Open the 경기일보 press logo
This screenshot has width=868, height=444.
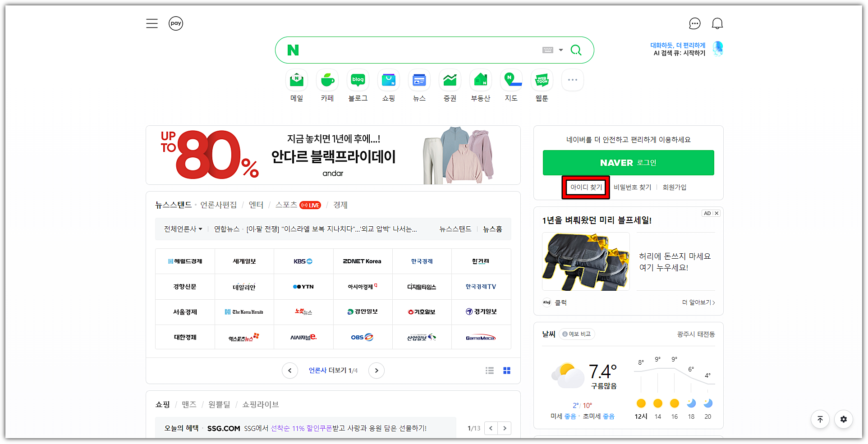coord(481,312)
